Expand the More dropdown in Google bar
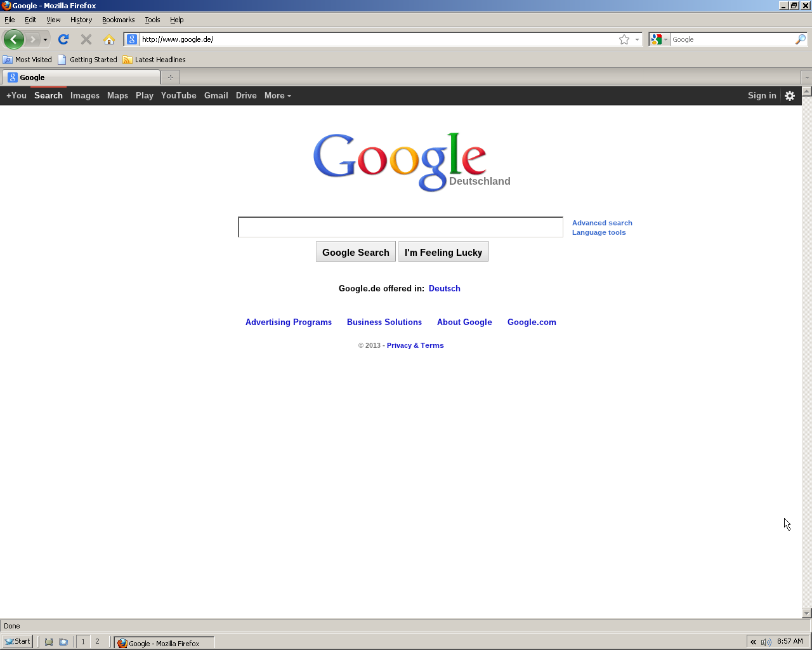The image size is (812, 650). pos(278,95)
